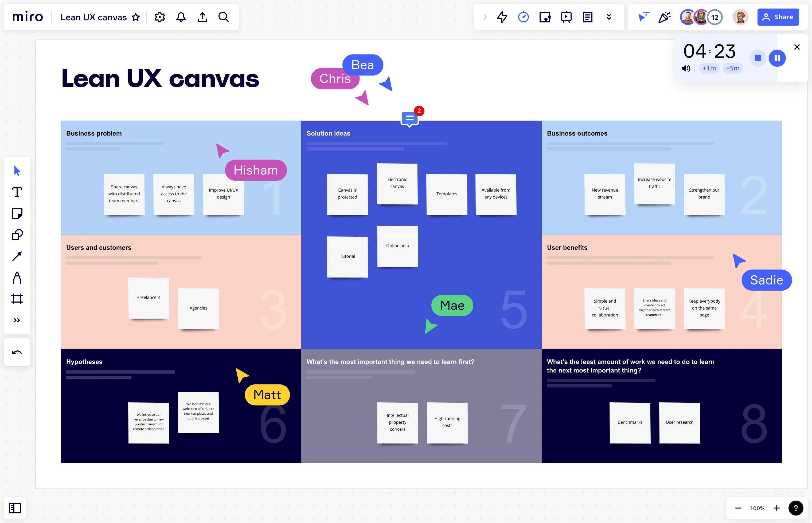Click the board settings gear icon
The height and width of the screenshot is (523, 812).
(x=160, y=17)
